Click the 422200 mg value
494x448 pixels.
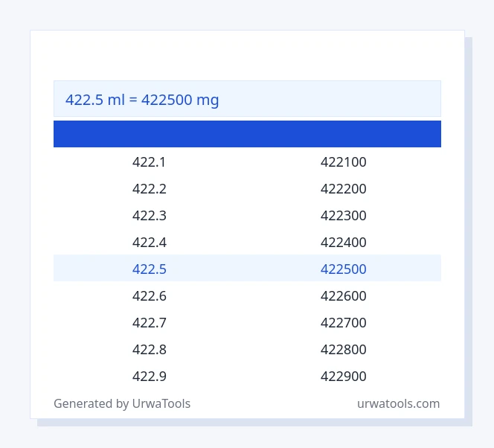(344, 189)
